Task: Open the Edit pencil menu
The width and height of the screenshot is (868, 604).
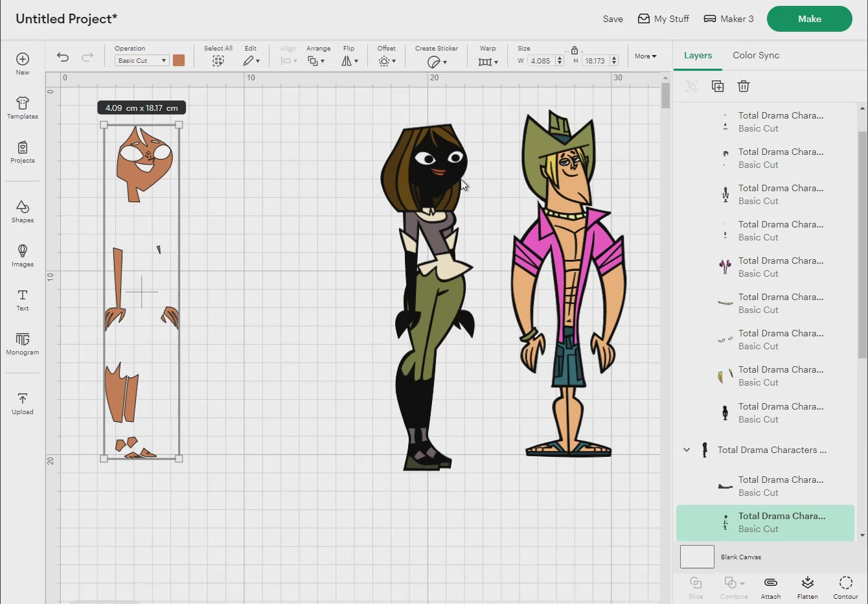Action: [251, 61]
